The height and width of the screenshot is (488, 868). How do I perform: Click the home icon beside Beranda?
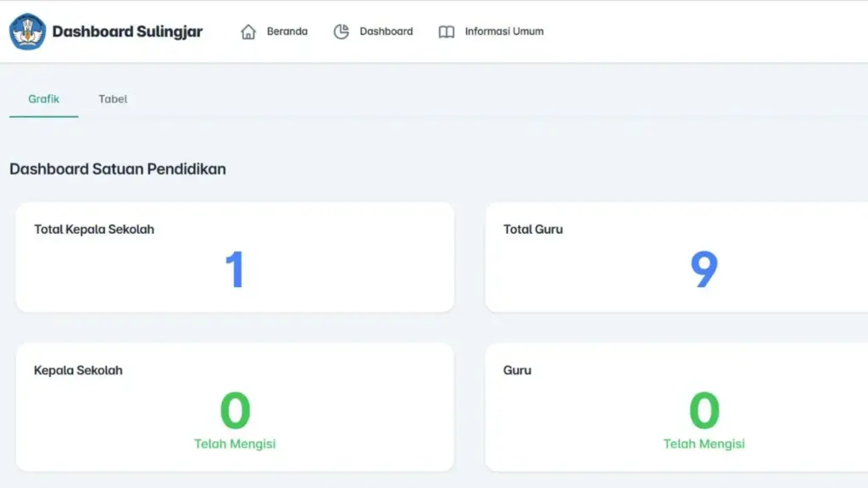coord(248,31)
